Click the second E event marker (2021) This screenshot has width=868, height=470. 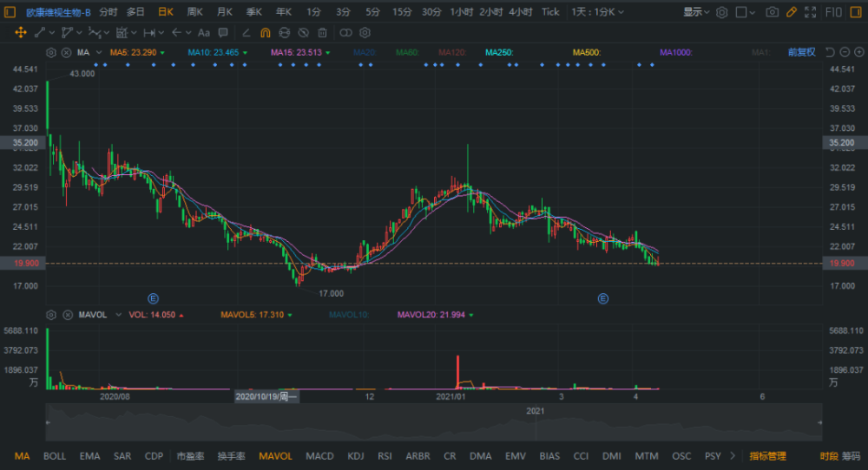[603, 298]
